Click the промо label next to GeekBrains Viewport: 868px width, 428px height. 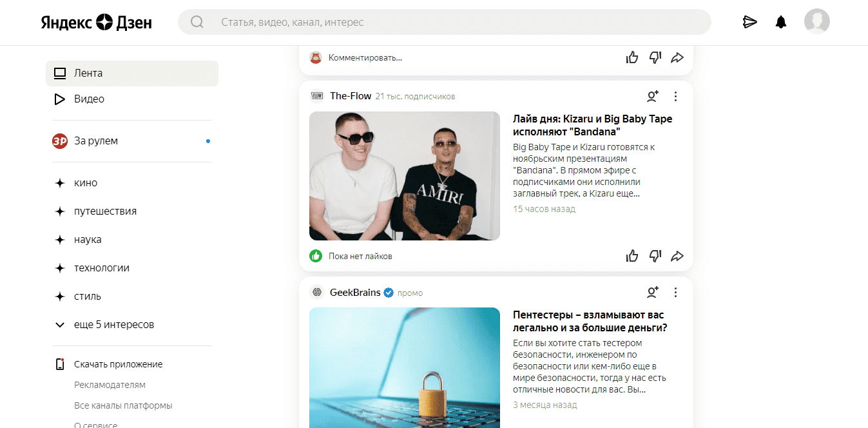[410, 293]
